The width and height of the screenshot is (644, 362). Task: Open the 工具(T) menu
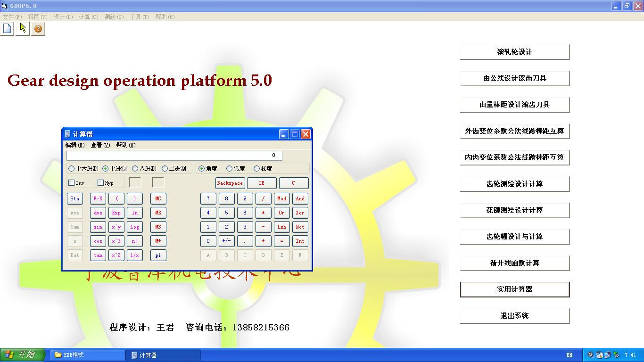coord(140,17)
